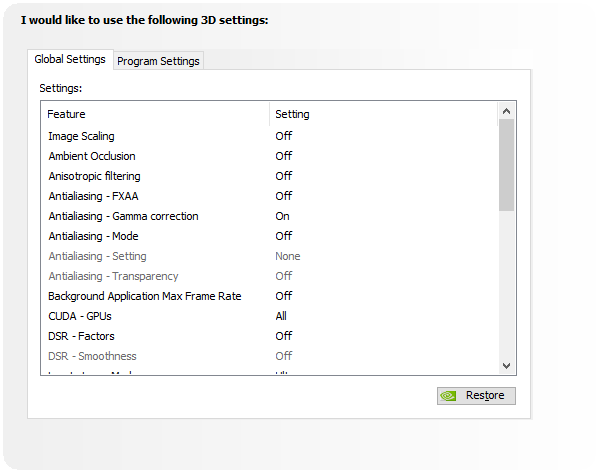Open Antialiasing - Gamma correction On value
The width and height of the screenshot is (597, 476).
click(283, 216)
